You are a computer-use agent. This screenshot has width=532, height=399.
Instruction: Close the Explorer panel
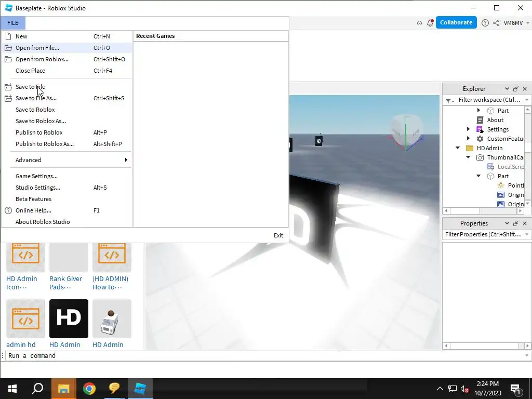point(525,89)
